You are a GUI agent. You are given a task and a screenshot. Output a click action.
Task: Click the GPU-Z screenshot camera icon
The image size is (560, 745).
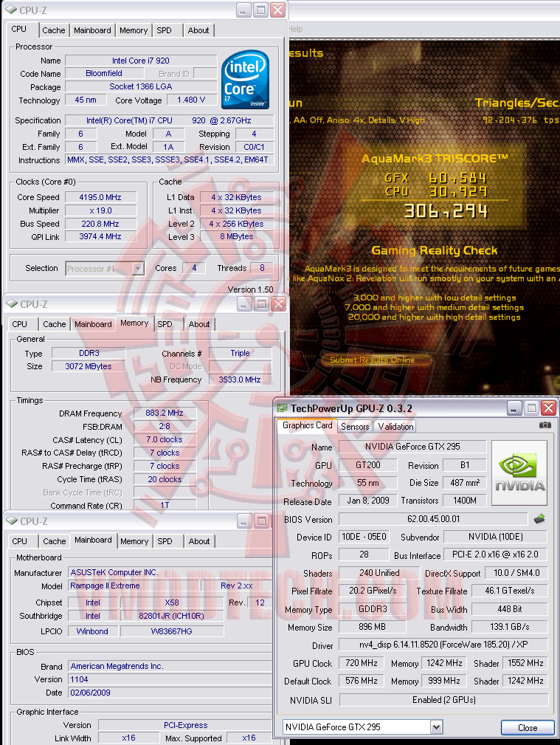point(545,425)
